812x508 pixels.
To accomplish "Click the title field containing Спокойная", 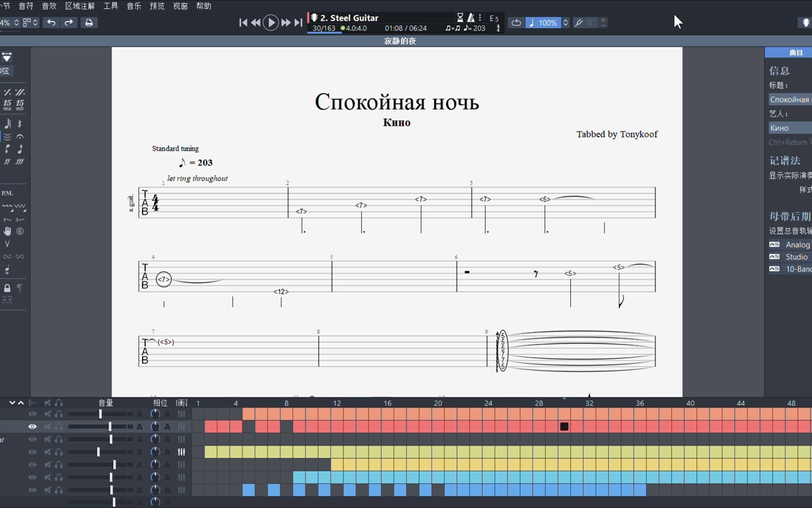I will pos(790,100).
